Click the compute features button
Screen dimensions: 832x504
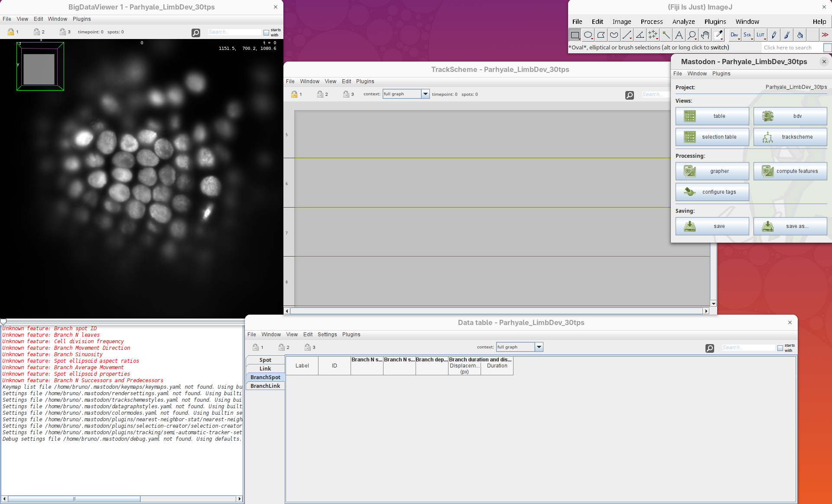pyautogui.click(x=790, y=171)
